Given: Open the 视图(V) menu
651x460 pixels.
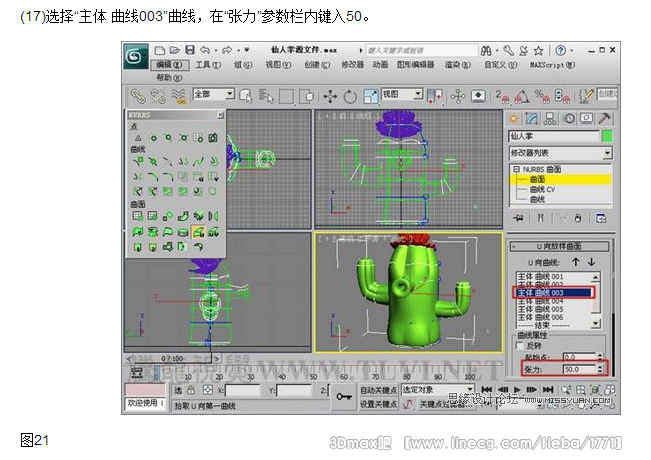Looking at the screenshot, I should click(278, 65).
